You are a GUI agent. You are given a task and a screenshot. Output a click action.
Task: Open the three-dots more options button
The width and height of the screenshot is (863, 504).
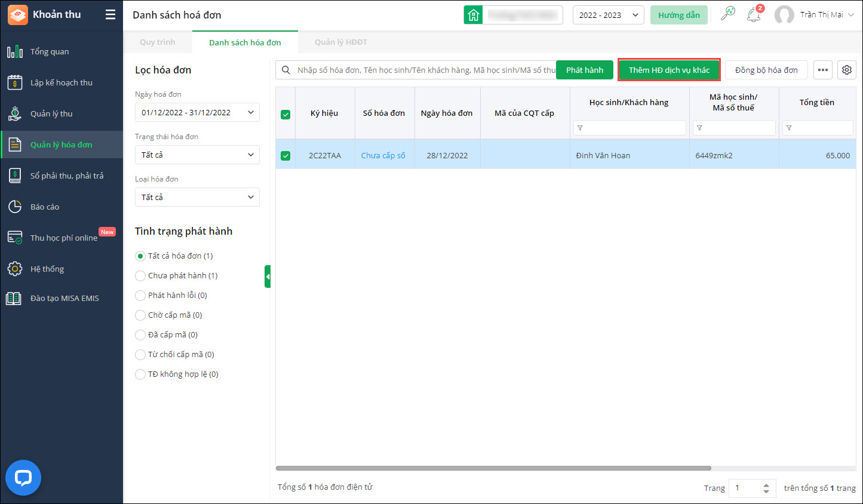coord(823,70)
